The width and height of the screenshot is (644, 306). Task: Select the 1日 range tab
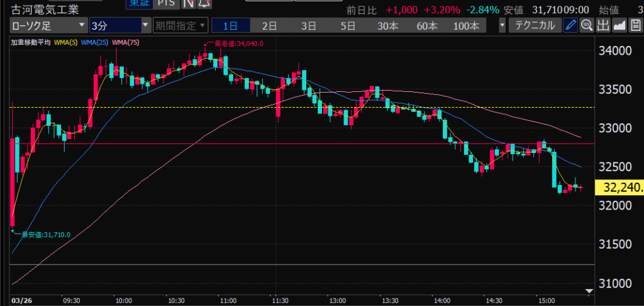(231, 26)
